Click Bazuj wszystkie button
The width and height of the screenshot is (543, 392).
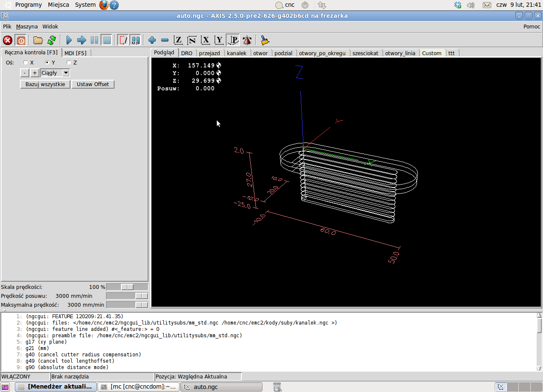pos(45,84)
